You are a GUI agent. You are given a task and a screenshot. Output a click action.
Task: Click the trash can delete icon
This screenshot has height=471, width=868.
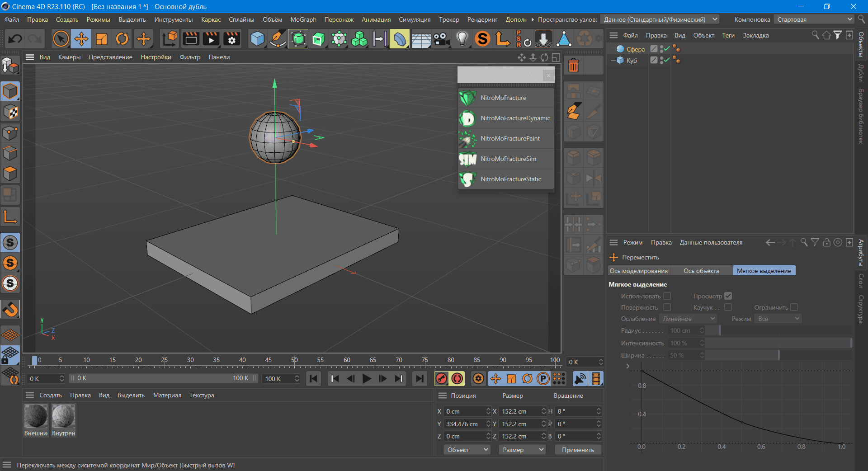tap(573, 66)
